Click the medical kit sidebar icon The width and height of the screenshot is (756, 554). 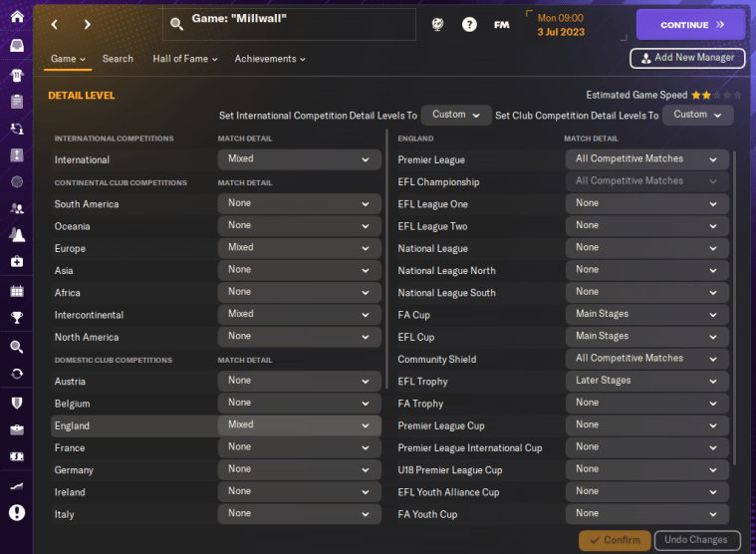(x=16, y=262)
